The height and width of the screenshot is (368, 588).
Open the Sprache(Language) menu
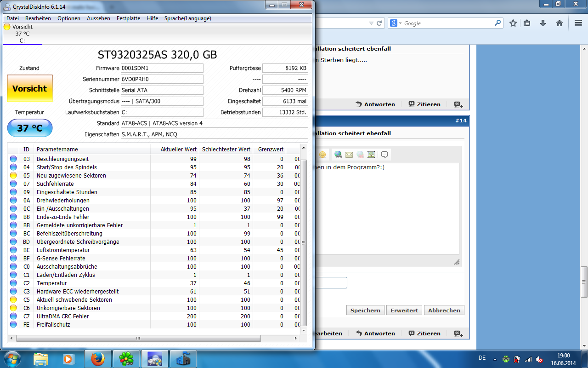188,18
